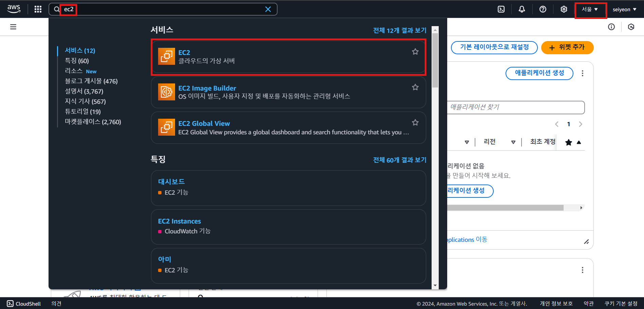The image size is (644, 309).
Task: Favorite EC2 with its star icon
Action: click(x=415, y=52)
